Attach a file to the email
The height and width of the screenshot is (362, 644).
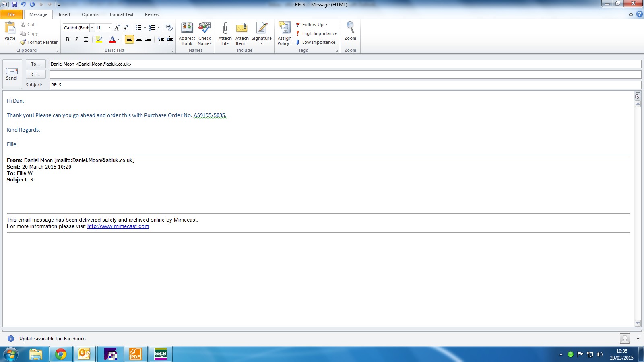(225, 34)
